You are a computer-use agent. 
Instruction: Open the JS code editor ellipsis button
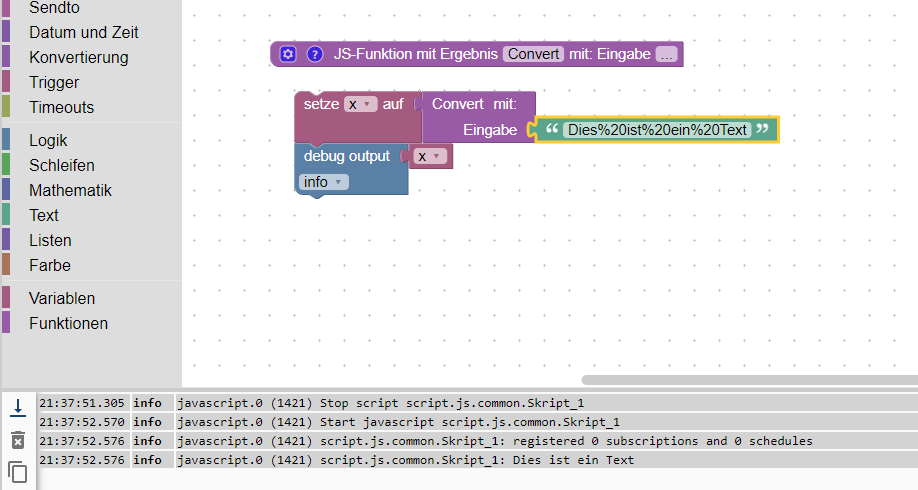666,54
